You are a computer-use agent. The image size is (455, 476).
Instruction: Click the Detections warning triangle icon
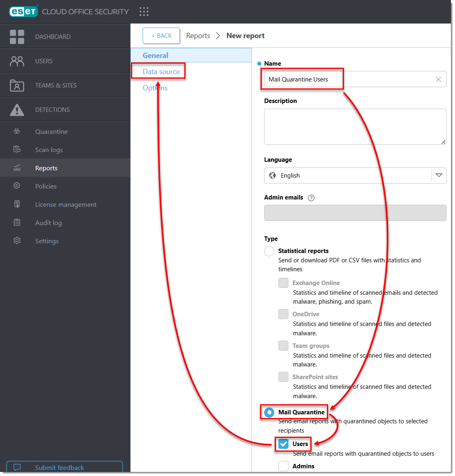(17, 110)
